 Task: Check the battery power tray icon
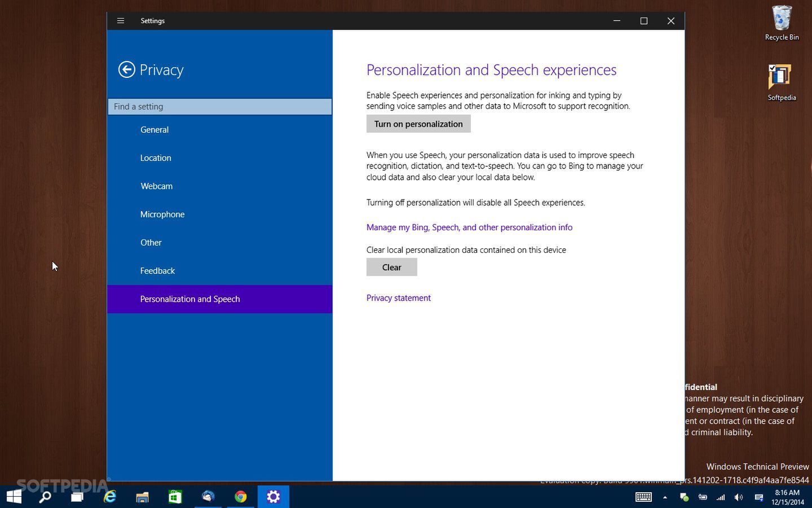(x=703, y=497)
